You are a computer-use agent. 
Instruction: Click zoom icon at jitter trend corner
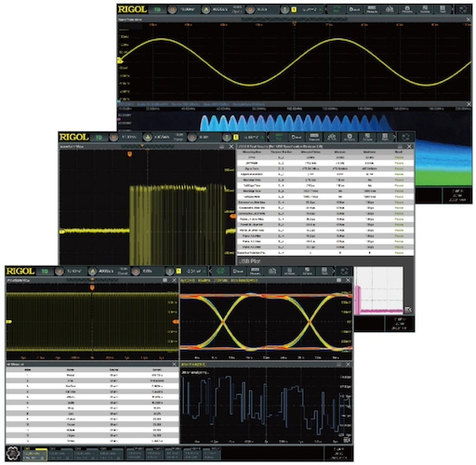(347, 440)
